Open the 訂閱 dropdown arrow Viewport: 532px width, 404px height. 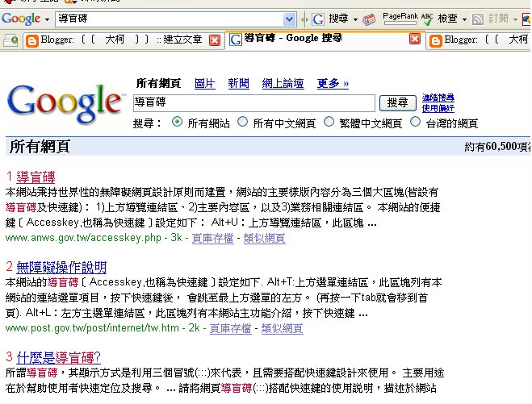[515, 19]
